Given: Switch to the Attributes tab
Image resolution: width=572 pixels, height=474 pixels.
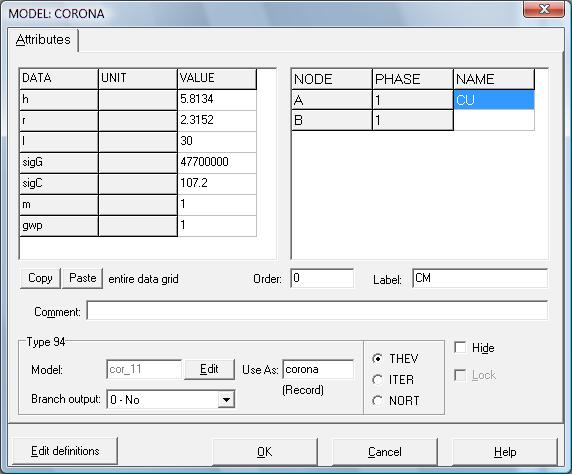Looking at the screenshot, I should [43, 39].
